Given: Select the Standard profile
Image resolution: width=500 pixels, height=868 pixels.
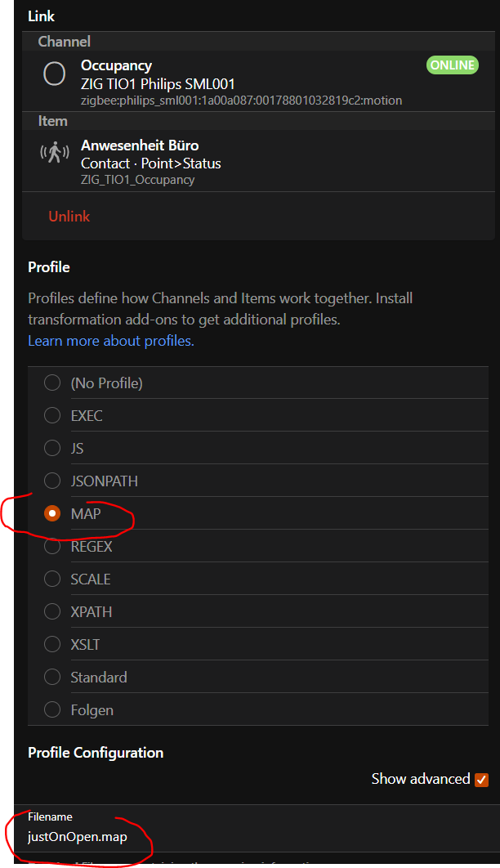Looking at the screenshot, I should pyautogui.click(x=52, y=677).
